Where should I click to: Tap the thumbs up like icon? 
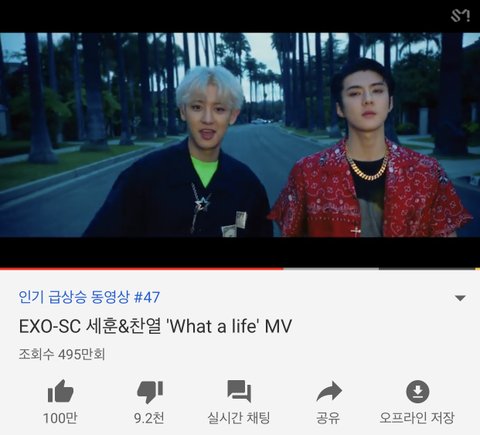coord(60,391)
